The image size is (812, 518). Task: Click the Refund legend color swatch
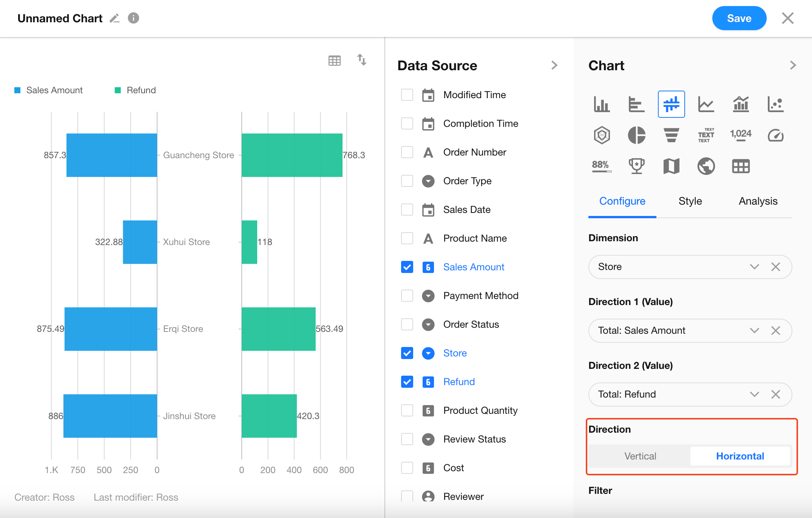pos(117,90)
